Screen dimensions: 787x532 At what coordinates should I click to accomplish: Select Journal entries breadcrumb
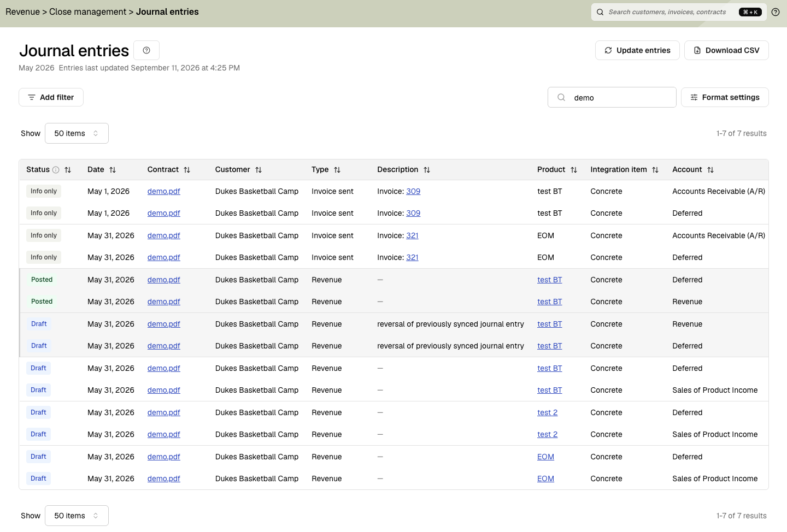click(x=167, y=12)
